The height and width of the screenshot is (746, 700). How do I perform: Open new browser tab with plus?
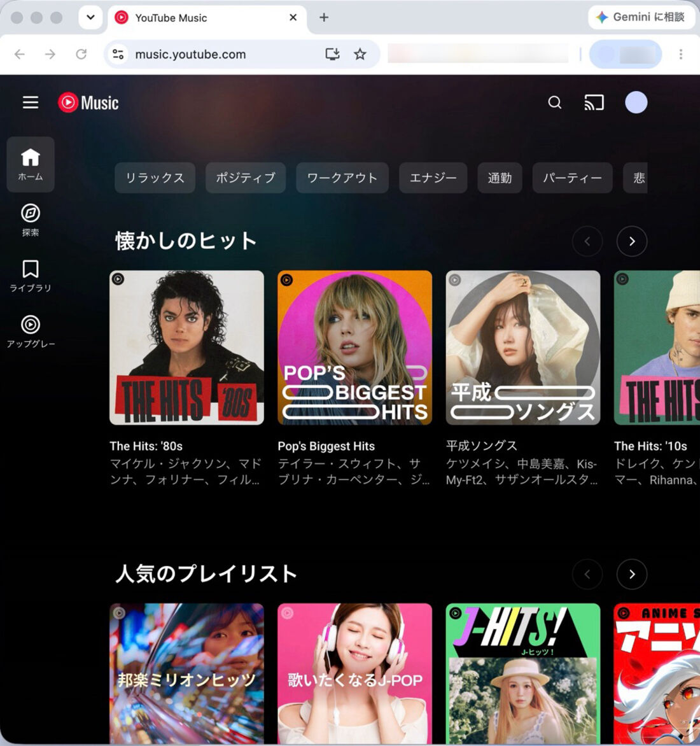324,18
